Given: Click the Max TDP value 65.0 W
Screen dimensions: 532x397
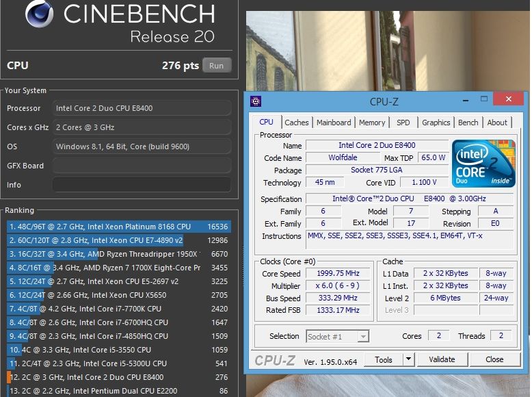Looking at the screenshot, I should pyautogui.click(x=434, y=157).
